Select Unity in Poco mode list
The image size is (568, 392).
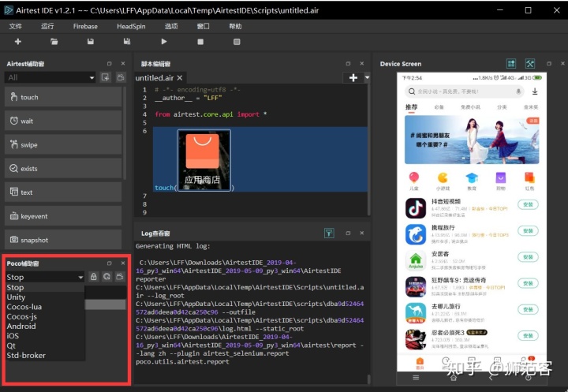pyautogui.click(x=44, y=297)
